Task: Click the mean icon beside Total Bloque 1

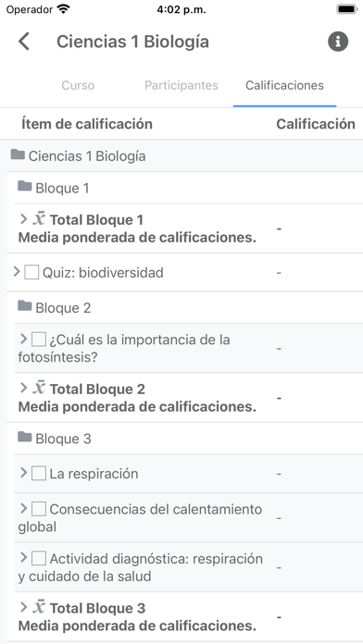Action: 39,219
